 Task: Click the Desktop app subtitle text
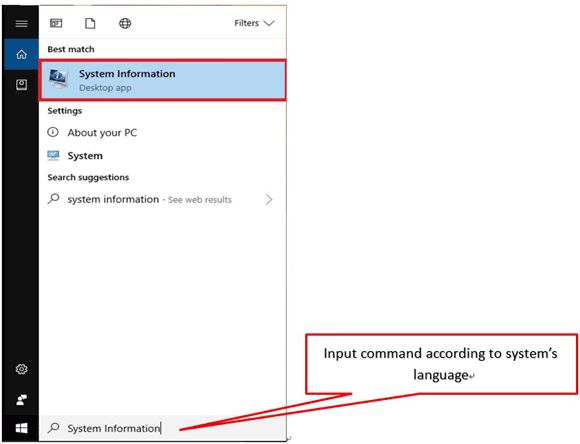pos(105,88)
